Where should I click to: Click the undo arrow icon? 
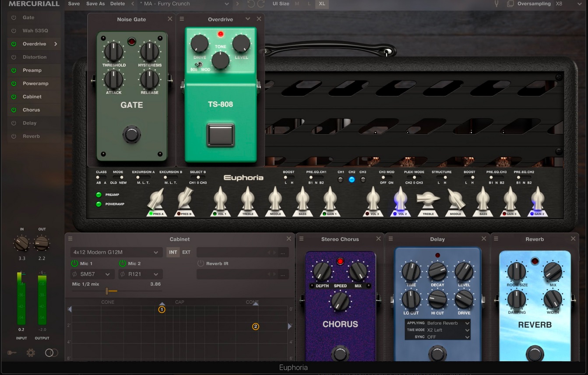[251, 4]
